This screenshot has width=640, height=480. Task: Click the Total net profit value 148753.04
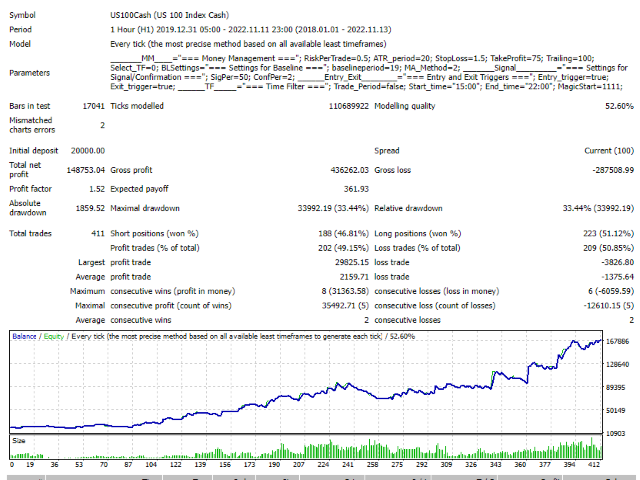tap(82, 169)
